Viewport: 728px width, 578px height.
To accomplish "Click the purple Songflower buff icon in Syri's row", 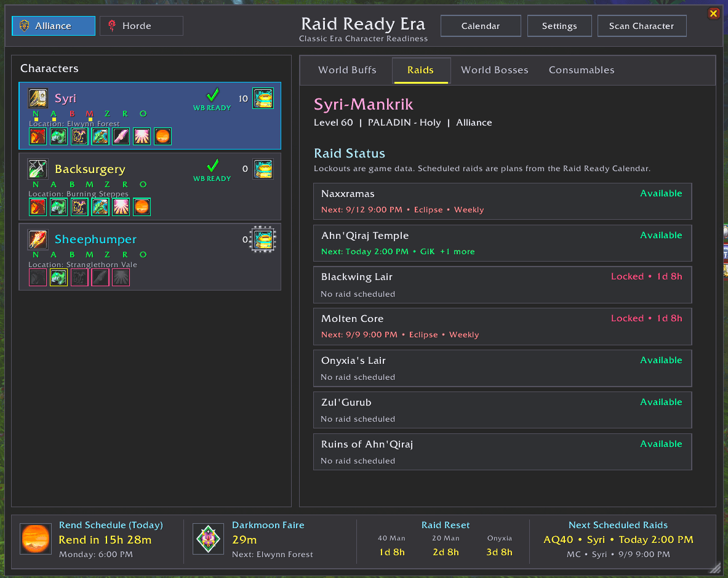I will point(79,137).
